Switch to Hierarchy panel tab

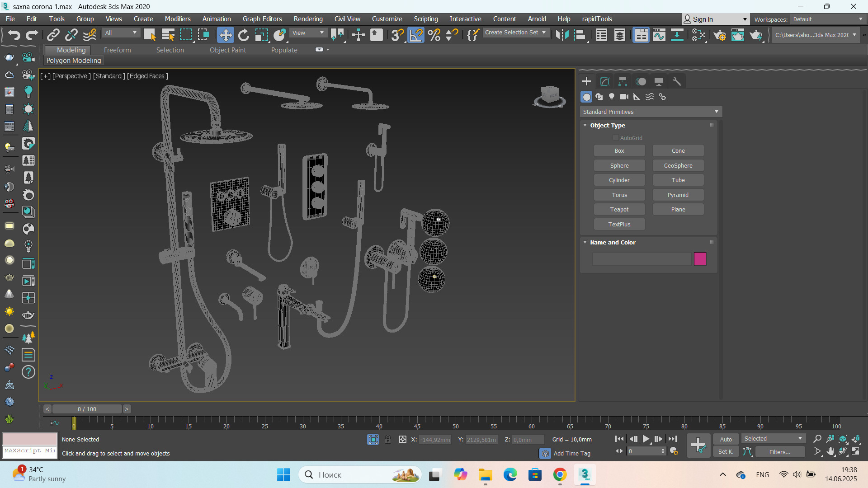(x=623, y=81)
